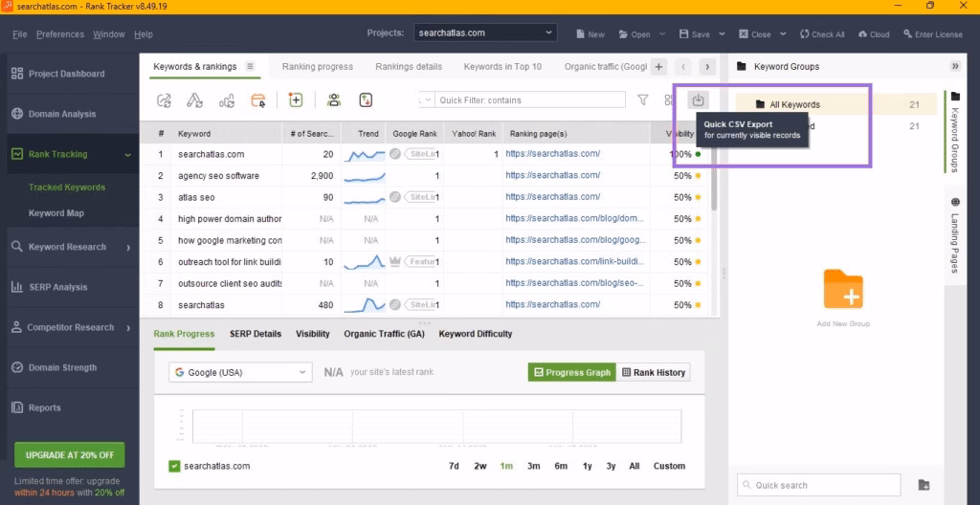Switch to Rank History view
Screen dimensions: 980x505
coord(652,372)
